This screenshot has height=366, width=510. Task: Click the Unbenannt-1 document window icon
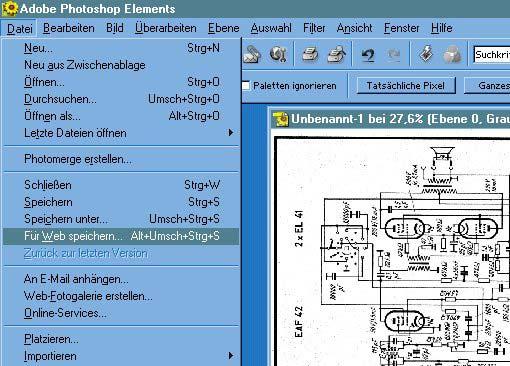click(x=280, y=119)
